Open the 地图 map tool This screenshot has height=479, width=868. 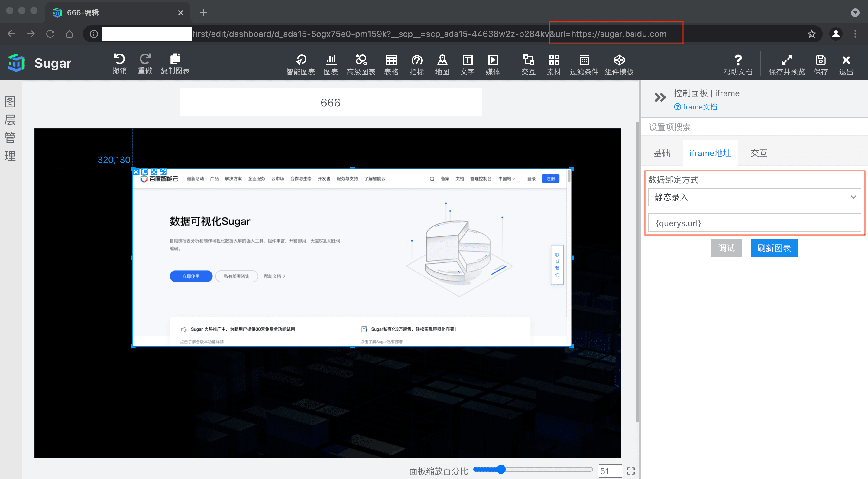tap(442, 65)
